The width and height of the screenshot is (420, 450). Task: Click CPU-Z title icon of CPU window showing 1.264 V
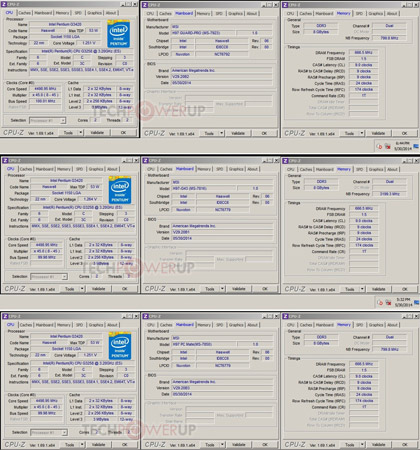[x=5, y=161]
